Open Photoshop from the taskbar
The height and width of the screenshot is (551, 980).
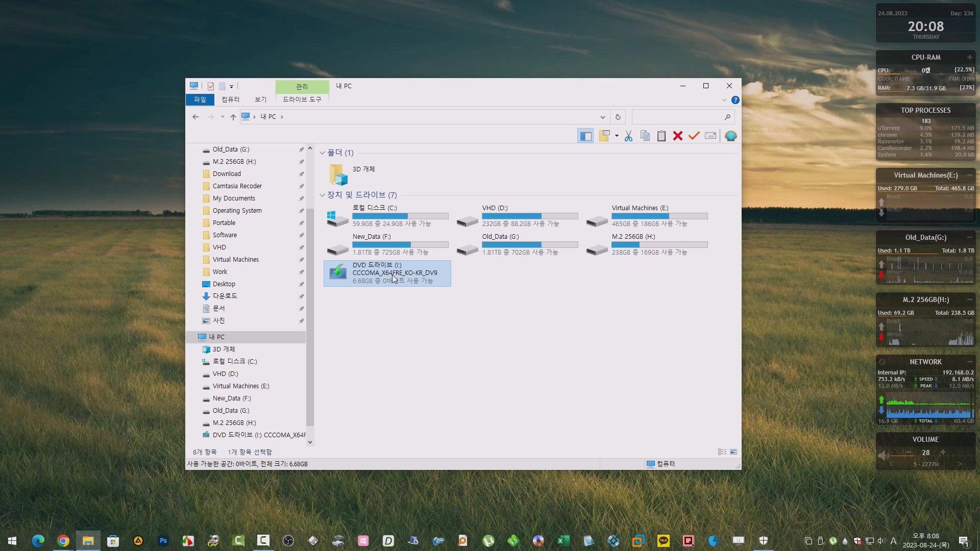coord(163,541)
